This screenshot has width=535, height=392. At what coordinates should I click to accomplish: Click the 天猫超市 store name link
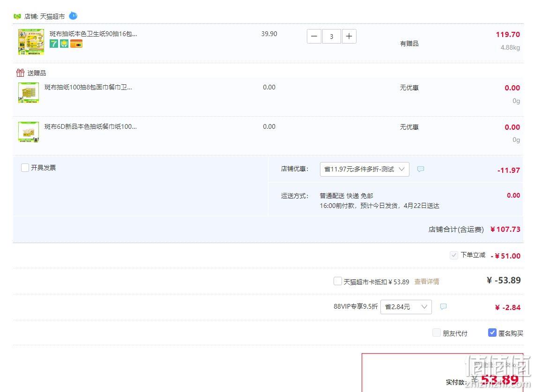tap(52, 16)
